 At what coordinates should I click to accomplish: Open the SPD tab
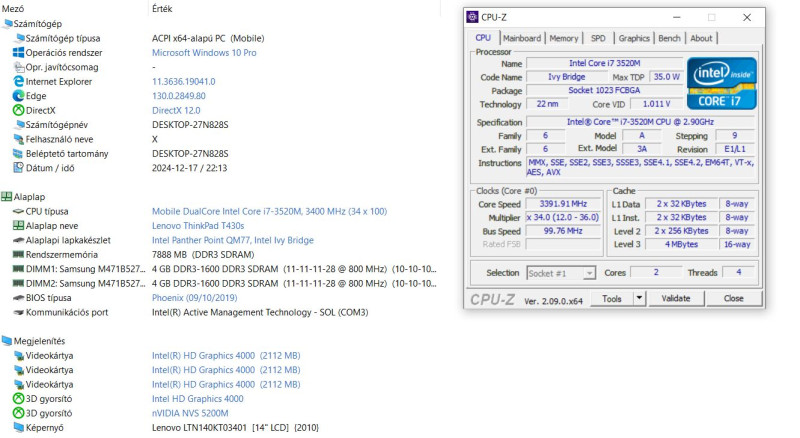tap(598, 38)
